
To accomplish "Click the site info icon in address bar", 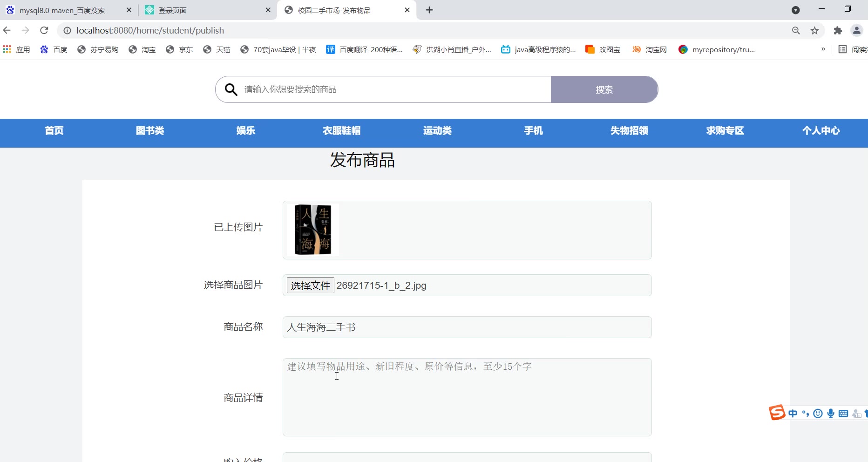I will tap(68, 30).
